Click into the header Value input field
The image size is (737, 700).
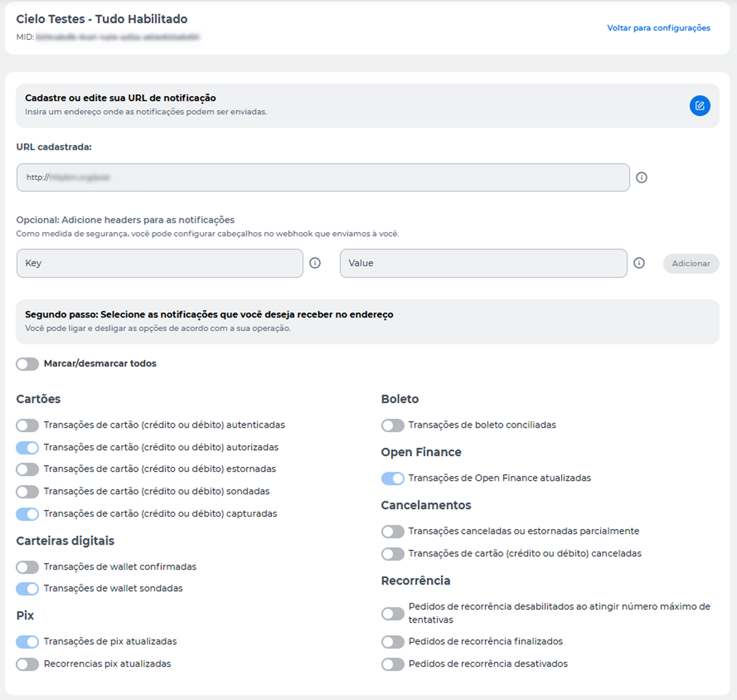pyautogui.click(x=483, y=263)
